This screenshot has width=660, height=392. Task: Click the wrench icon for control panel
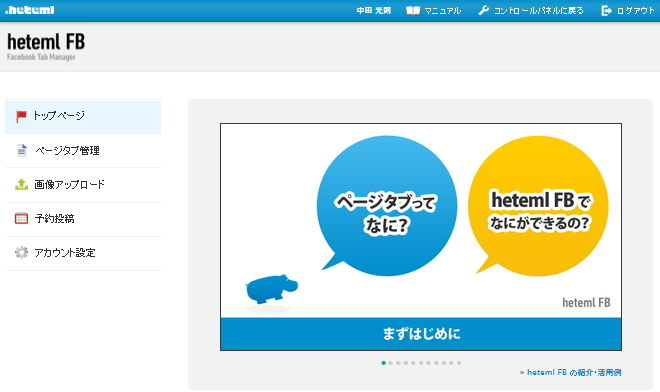point(484,11)
